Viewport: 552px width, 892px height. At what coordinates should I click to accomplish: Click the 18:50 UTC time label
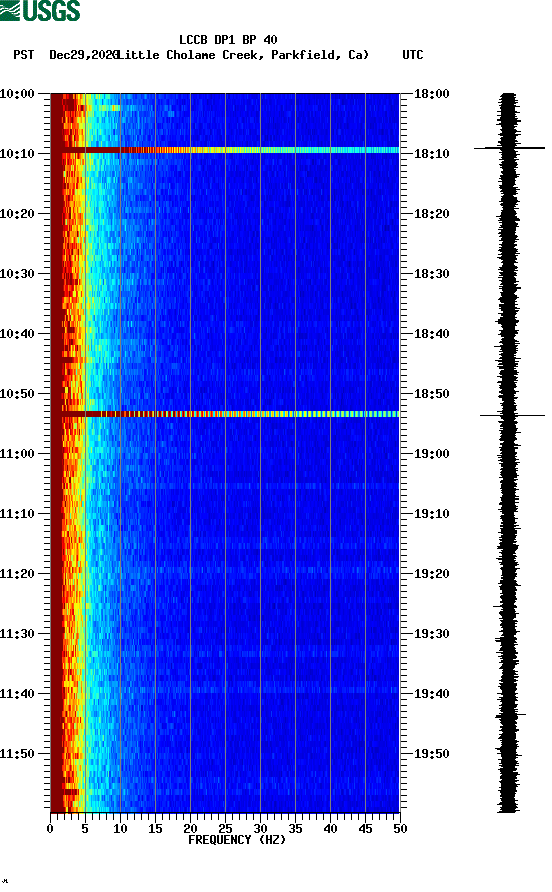431,394
